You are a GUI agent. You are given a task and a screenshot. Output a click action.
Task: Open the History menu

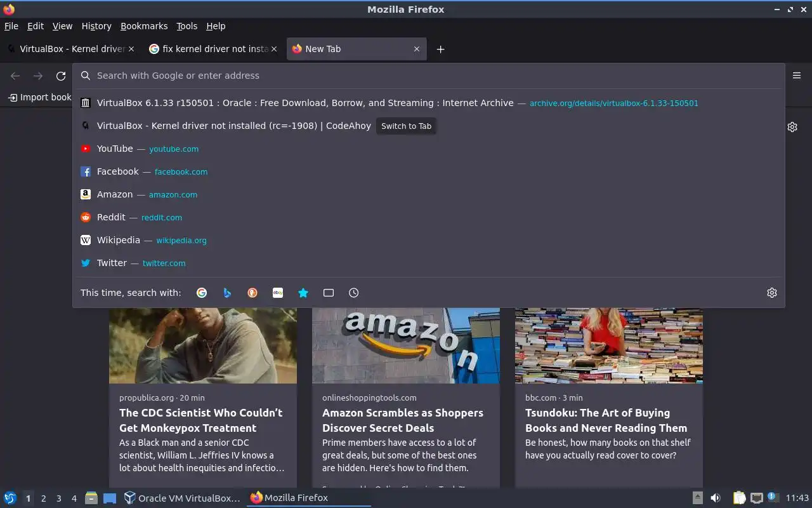coord(96,26)
